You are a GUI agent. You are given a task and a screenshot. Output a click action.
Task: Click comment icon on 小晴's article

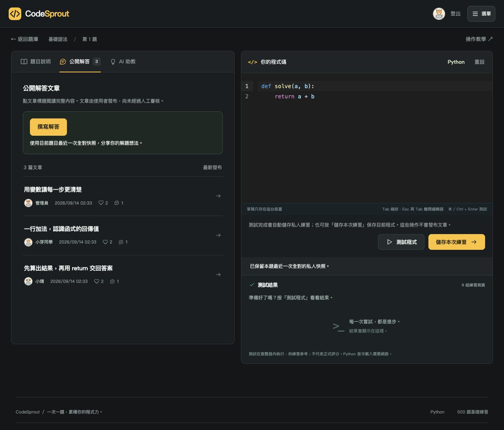click(x=112, y=281)
